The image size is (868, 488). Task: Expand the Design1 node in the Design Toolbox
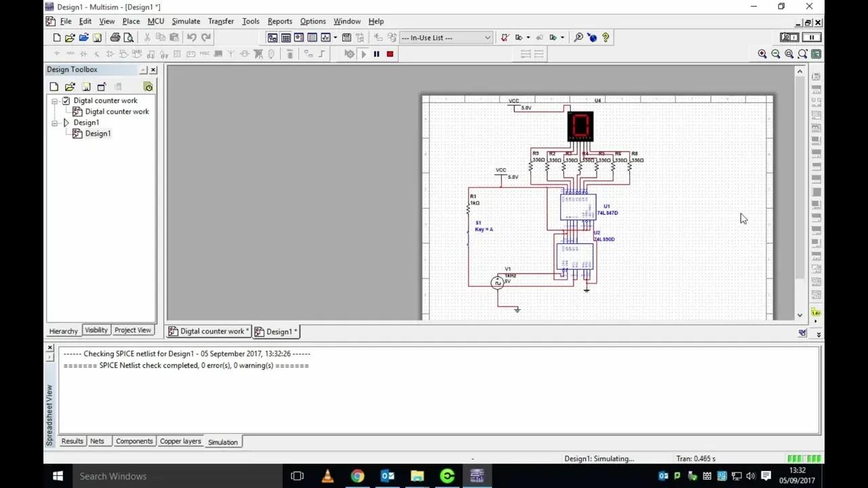(55, 123)
